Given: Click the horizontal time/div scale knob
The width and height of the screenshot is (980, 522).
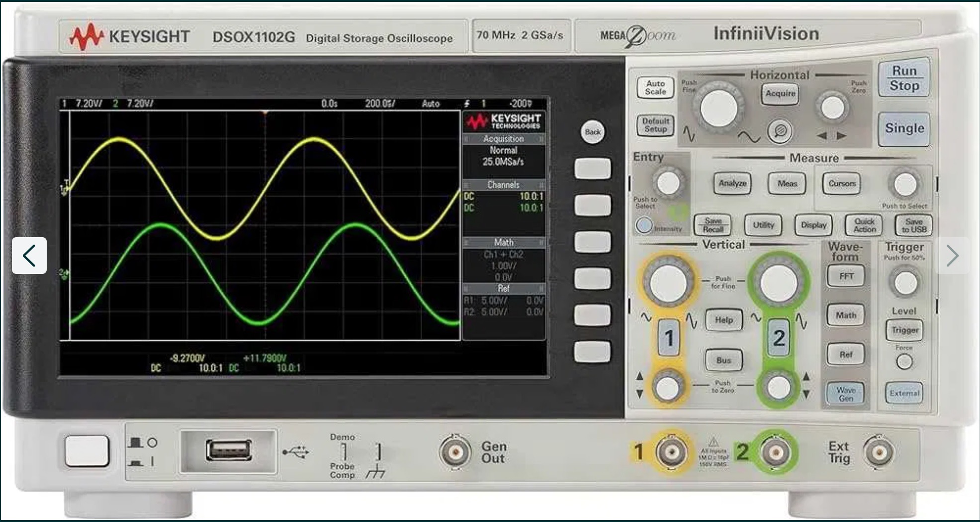Looking at the screenshot, I should click(x=718, y=107).
